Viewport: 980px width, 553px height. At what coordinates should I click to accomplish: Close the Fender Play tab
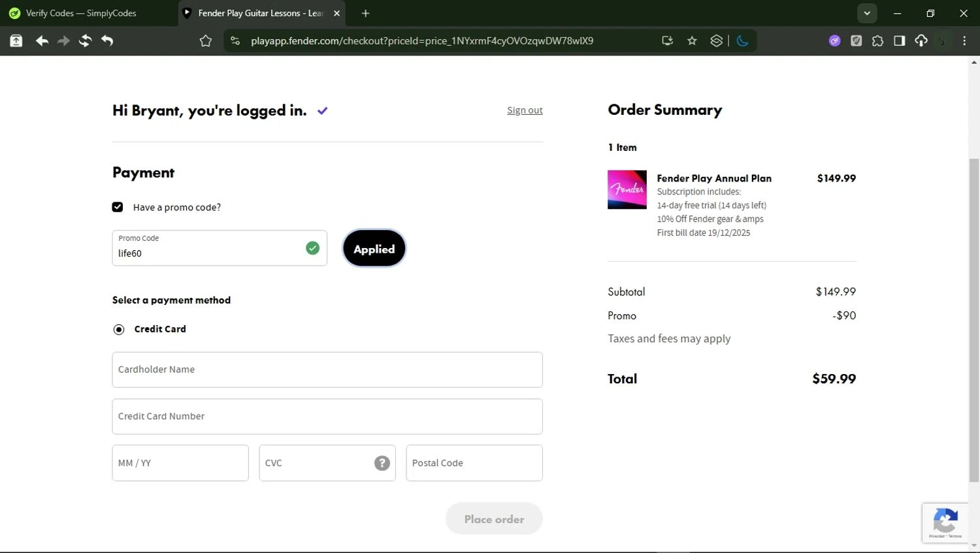(x=336, y=13)
